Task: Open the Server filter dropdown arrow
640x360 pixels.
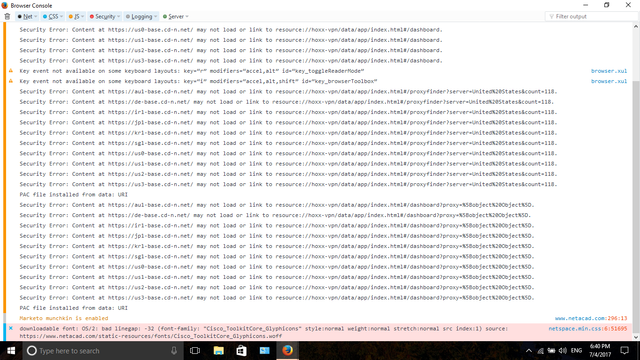Action: pyautogui.click(x=187, y=16)
